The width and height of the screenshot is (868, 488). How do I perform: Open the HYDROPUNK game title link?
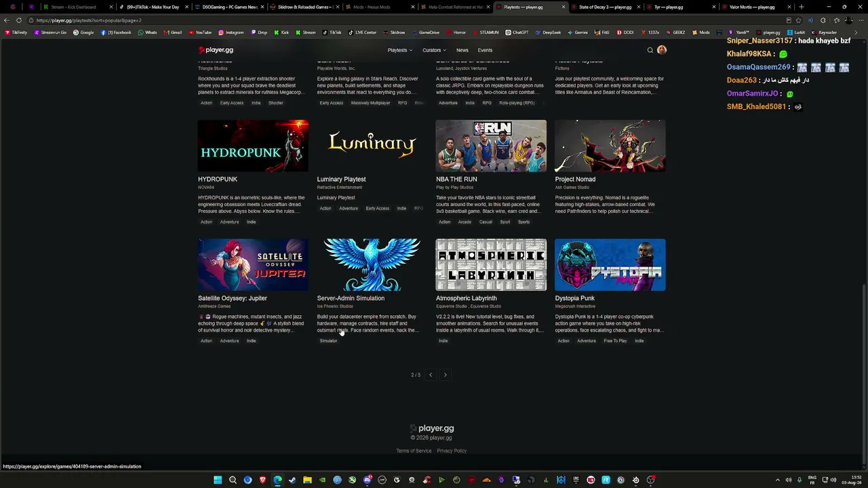click(218, 179)
